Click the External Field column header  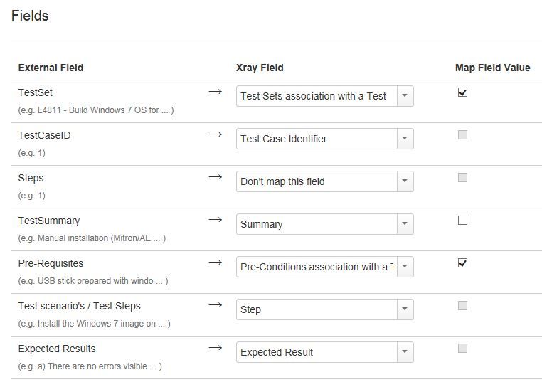click(x=51, y=68)
